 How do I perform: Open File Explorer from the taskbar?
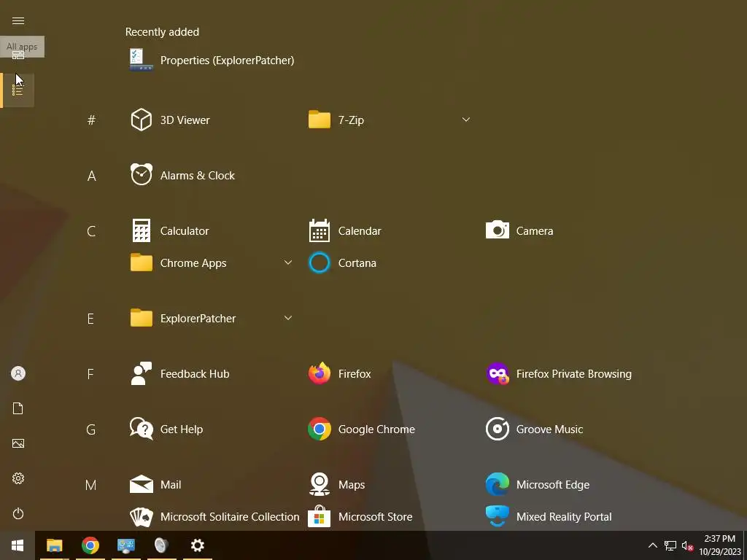54,545
